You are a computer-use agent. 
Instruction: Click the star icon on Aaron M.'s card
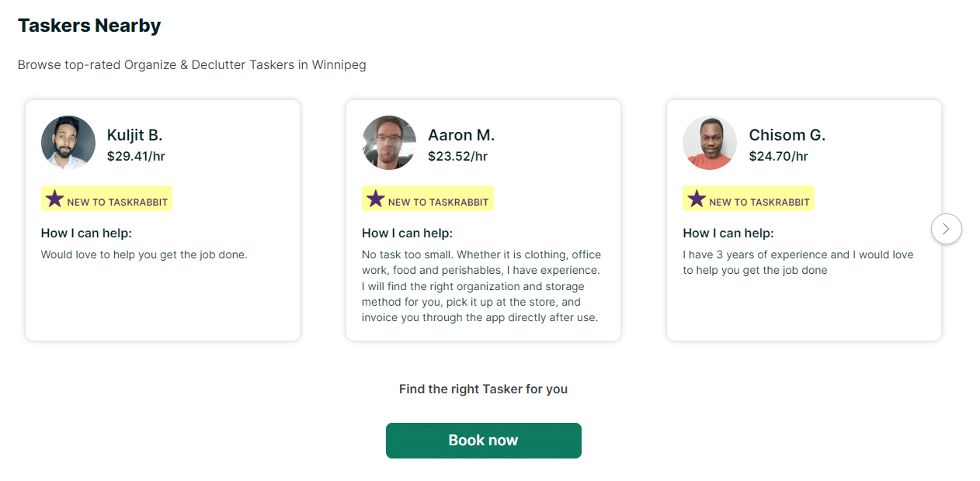[x=375, y=199]
